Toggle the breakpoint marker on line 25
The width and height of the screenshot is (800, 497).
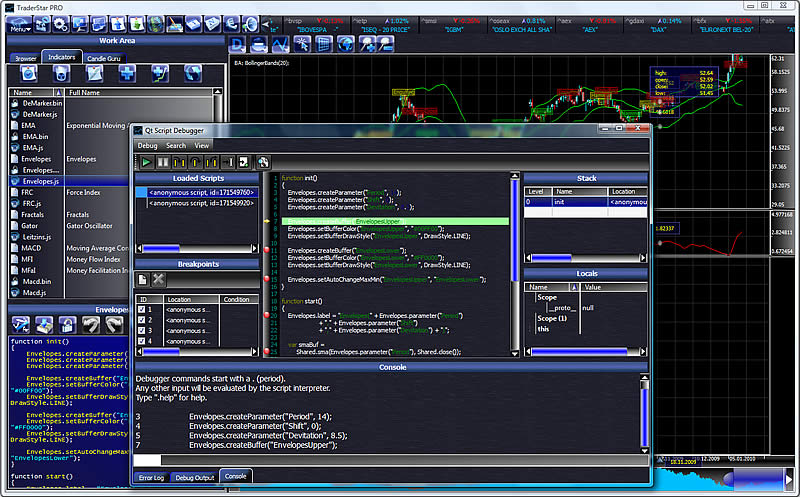(266, 352)
